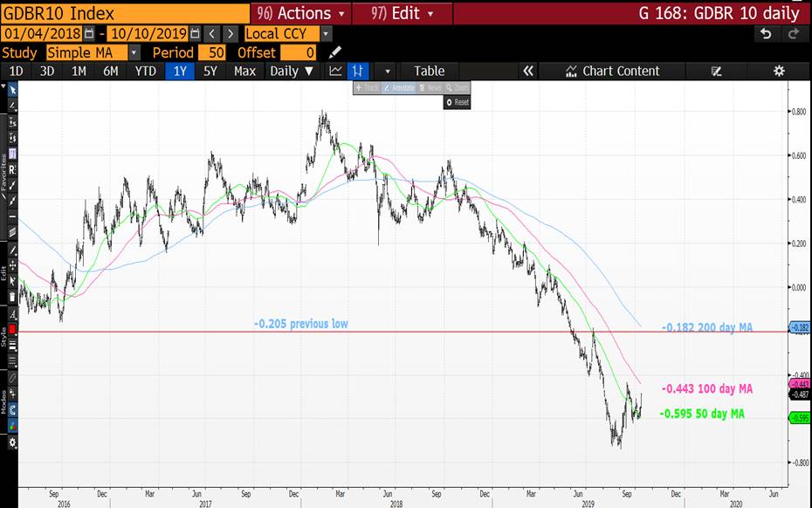Open chart settings gear icon

(779, 71)
